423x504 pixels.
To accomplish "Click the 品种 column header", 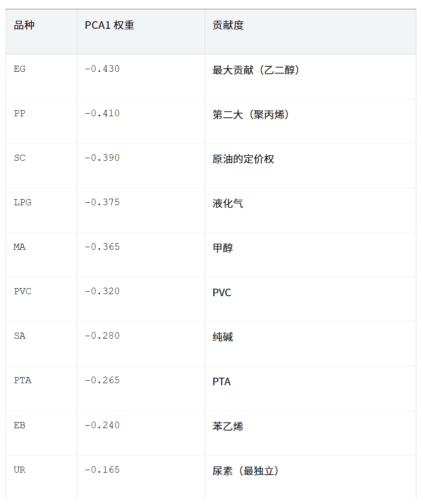I will (24, 25).
